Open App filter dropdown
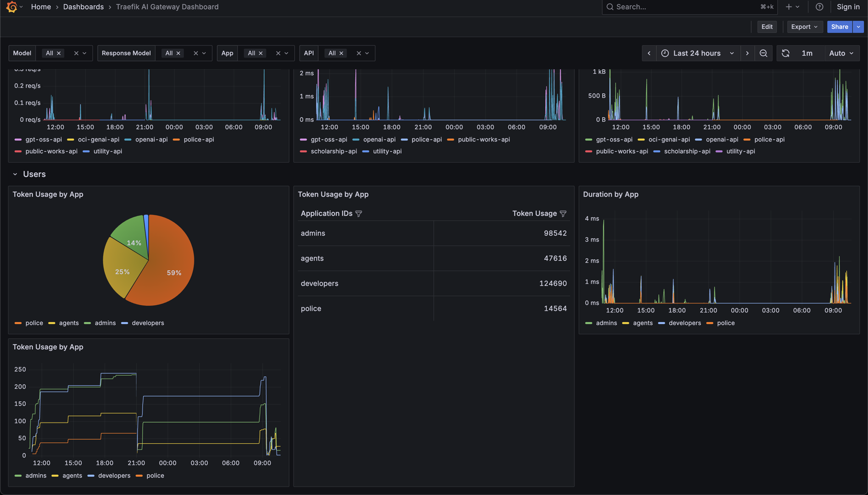Screen dimensions: 868x495 286,53
